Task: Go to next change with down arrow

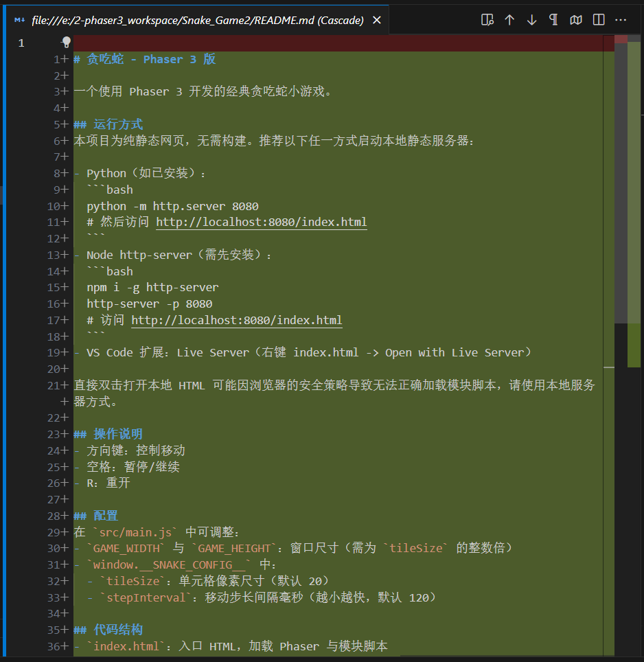Action: coord(531,20)
